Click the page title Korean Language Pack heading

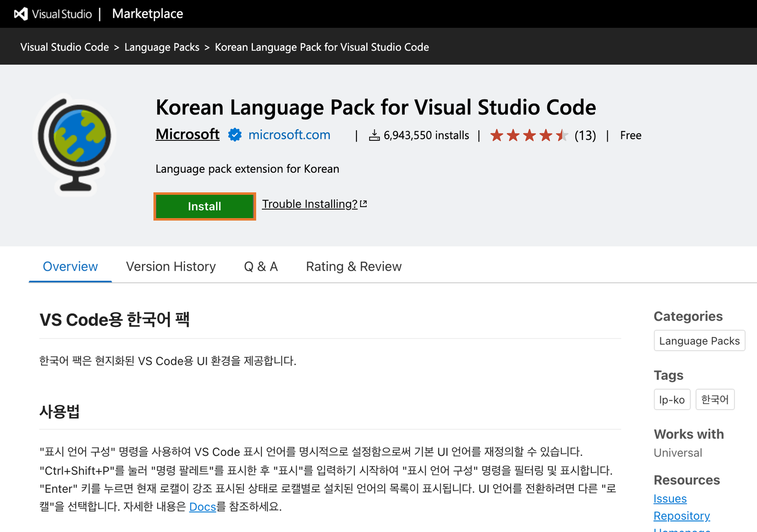click(376, 107)
